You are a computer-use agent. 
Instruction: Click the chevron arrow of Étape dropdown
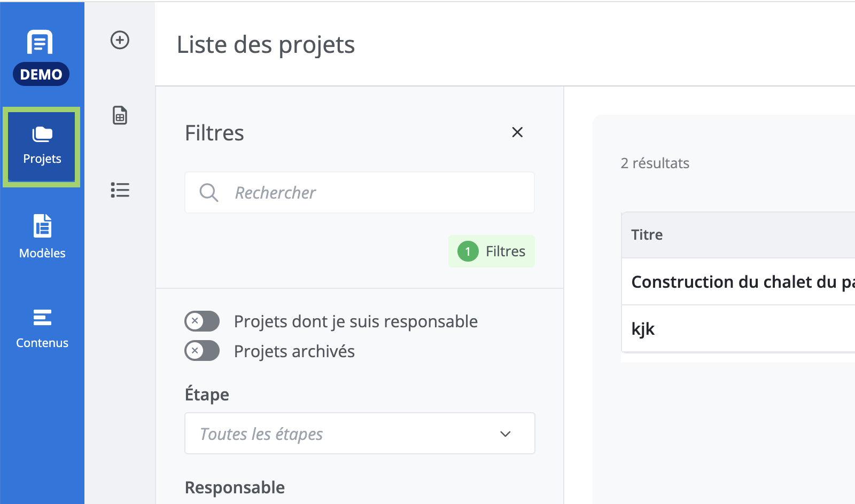pyautogui.click(x=505, y=434)
